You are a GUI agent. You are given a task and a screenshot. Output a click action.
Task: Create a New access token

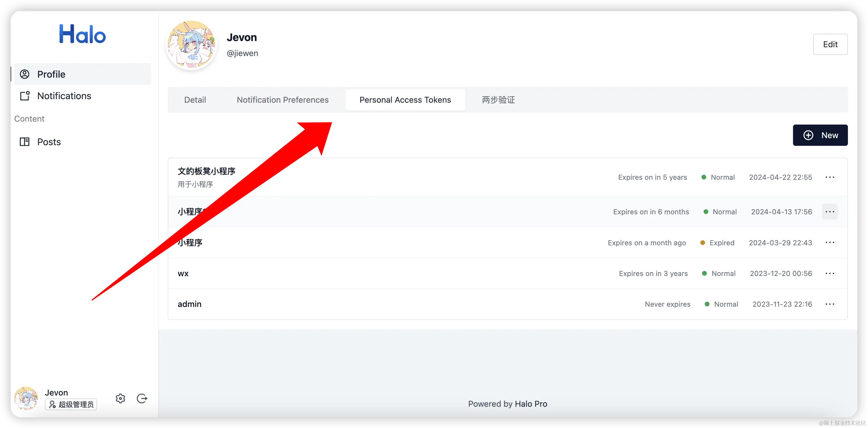820,135
